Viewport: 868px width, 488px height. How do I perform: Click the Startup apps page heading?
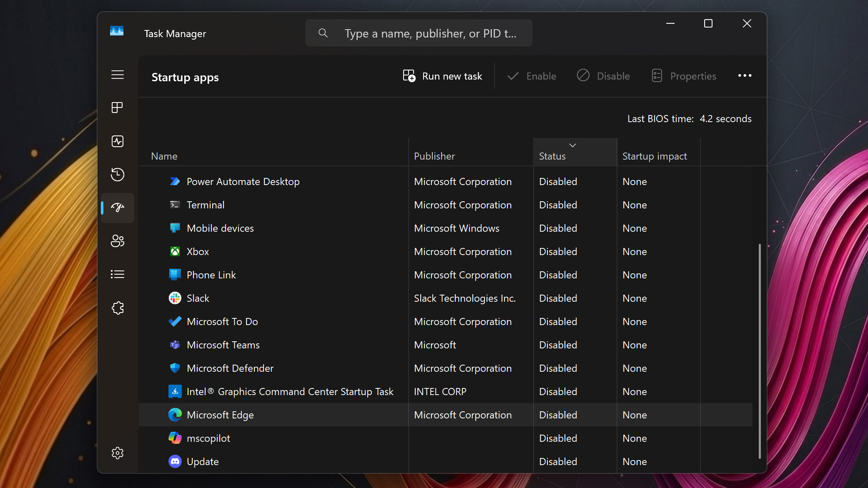tap(185, 77)
